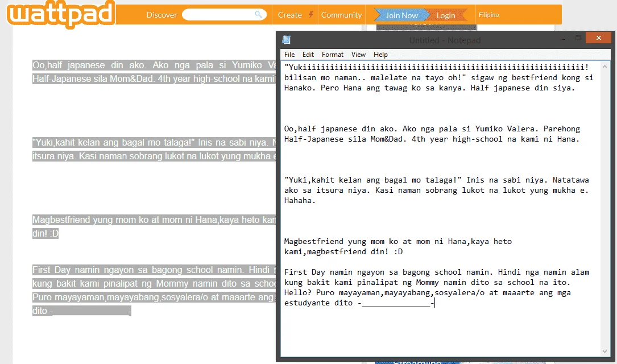Click the Create link on Wattpad
This screenshot has height=364, width=617.
pos(289,15)
